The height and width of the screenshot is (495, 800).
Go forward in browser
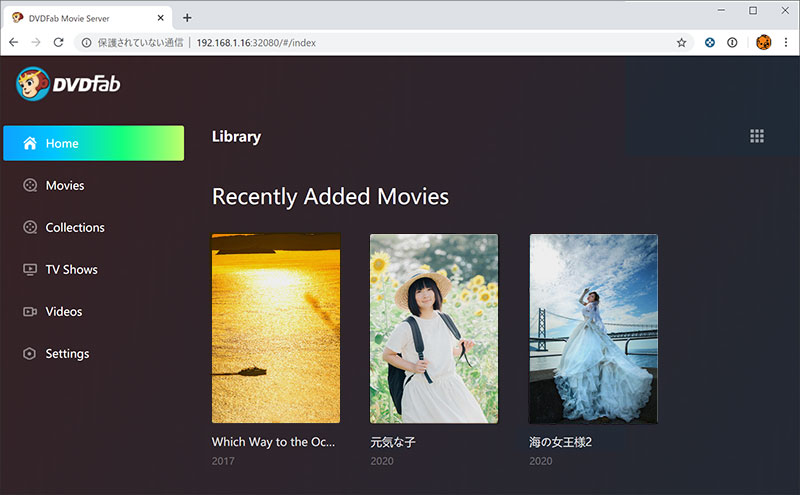pos(36,42)
